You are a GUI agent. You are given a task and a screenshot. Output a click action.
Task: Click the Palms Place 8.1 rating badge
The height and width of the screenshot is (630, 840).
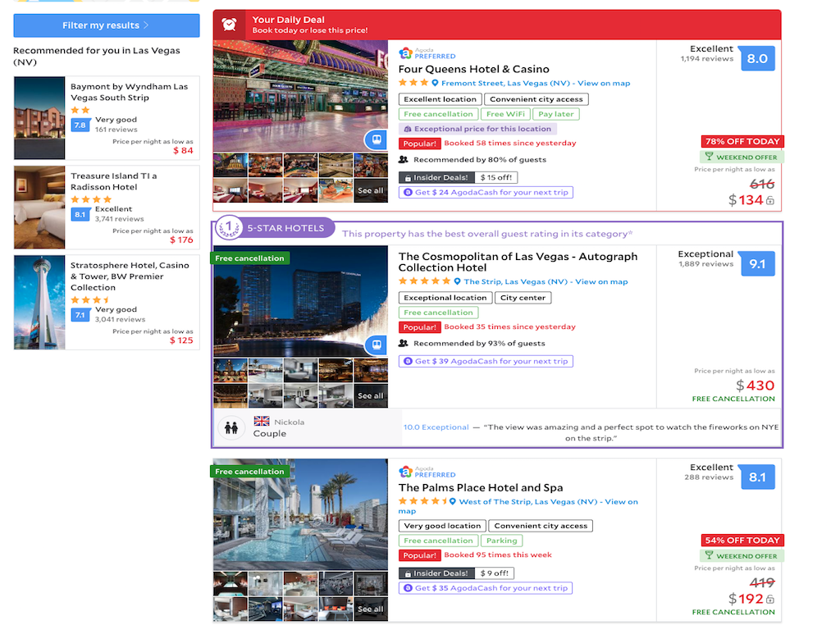[x=757, y=477]
